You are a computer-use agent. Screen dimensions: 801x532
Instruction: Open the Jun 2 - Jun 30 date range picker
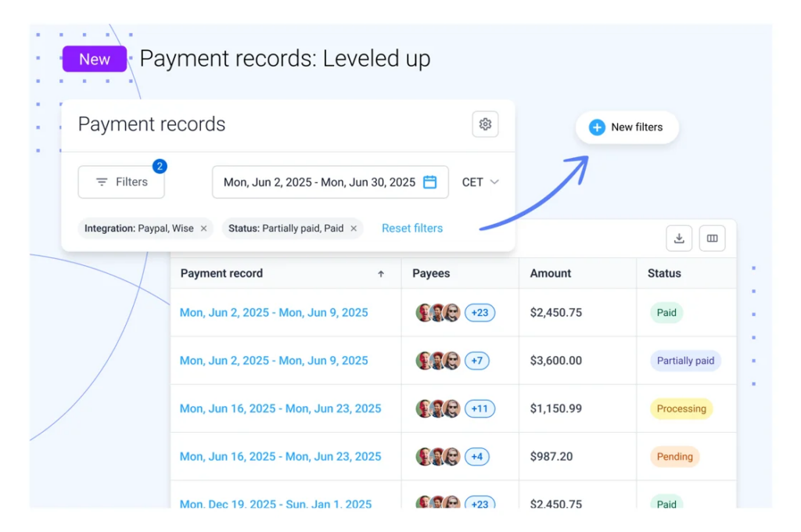(x=330, y=182)
